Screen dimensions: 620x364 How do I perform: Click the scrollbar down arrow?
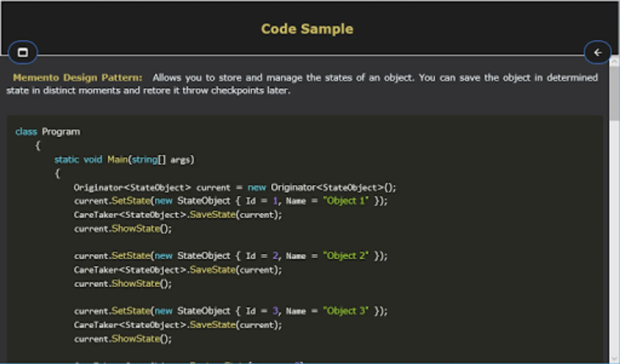(x=614, y=358)
